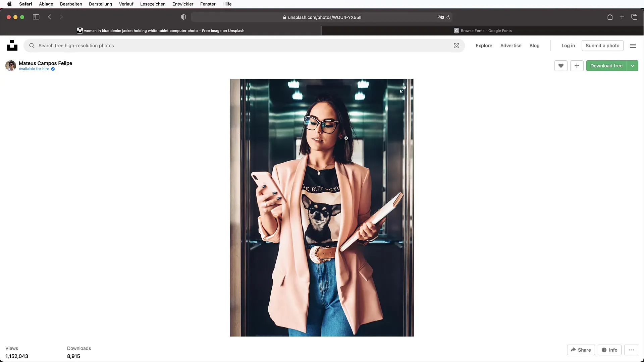644x362 pixels.
Task: Open Mateus Campos Felipe's avatar
Action: tap(11, 66)
